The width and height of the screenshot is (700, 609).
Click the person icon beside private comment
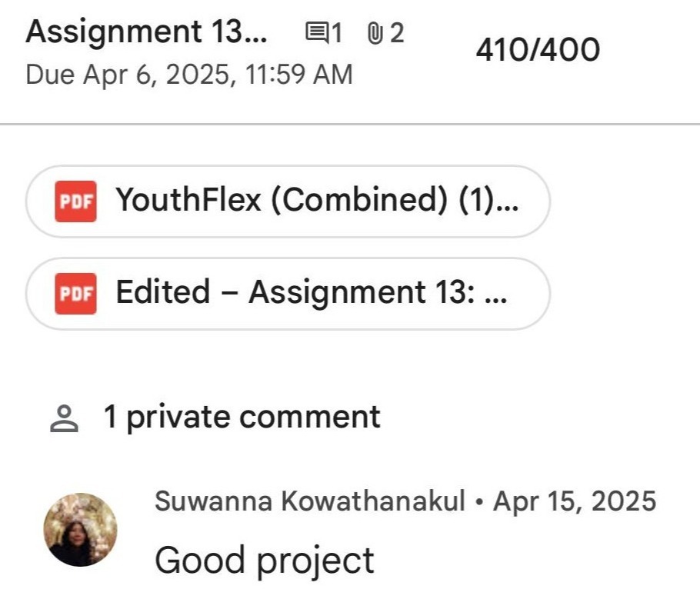[x=65, y=418]
